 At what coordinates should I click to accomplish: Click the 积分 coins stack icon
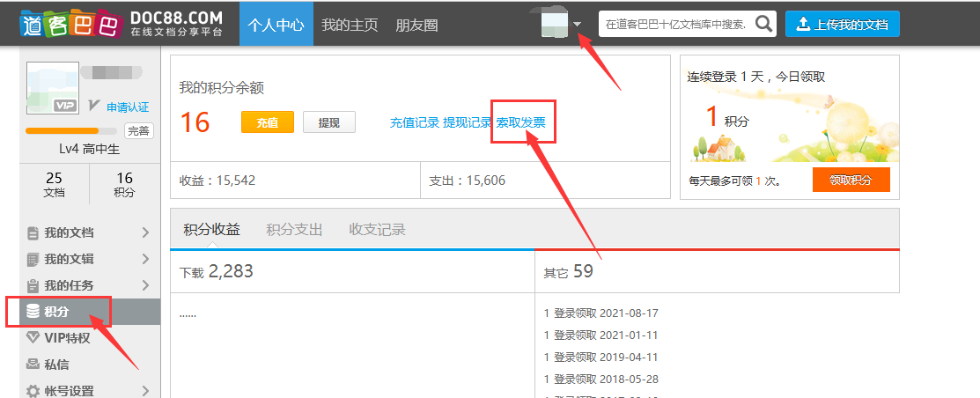point(33,311)
